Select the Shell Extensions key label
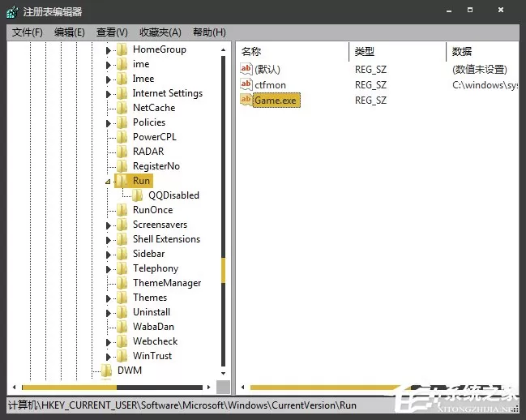526x420 pixels. [x=166, y=239]
